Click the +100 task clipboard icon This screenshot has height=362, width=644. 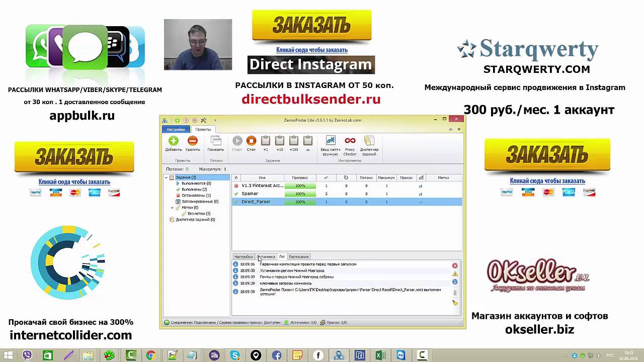(294, 141)
